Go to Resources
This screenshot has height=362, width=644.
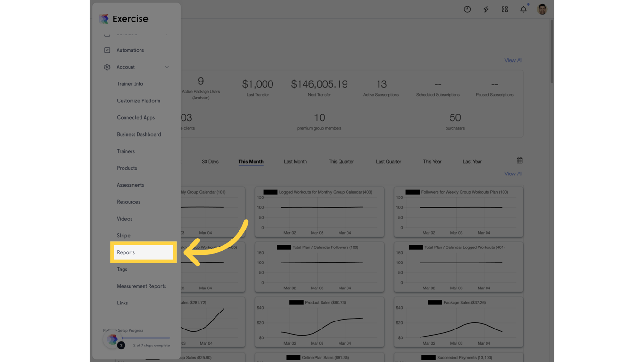(129, 202)
